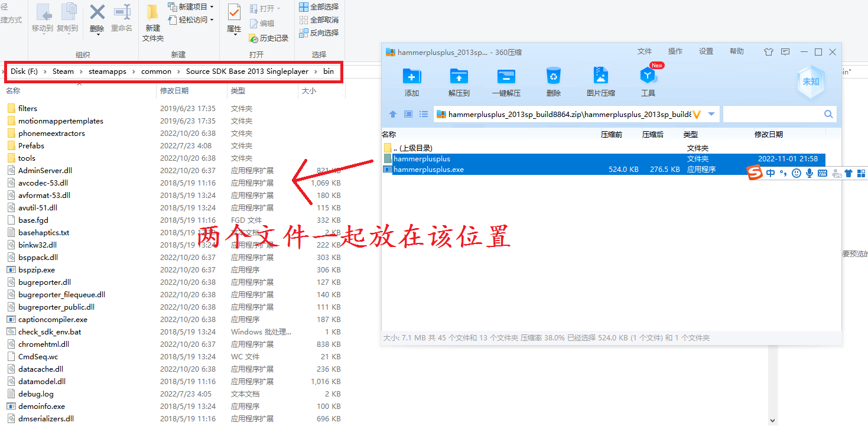This screenshot has width=868, height=429.
Task: Open the 帮助 menu in 360压缩
Action: pos(737,51)
